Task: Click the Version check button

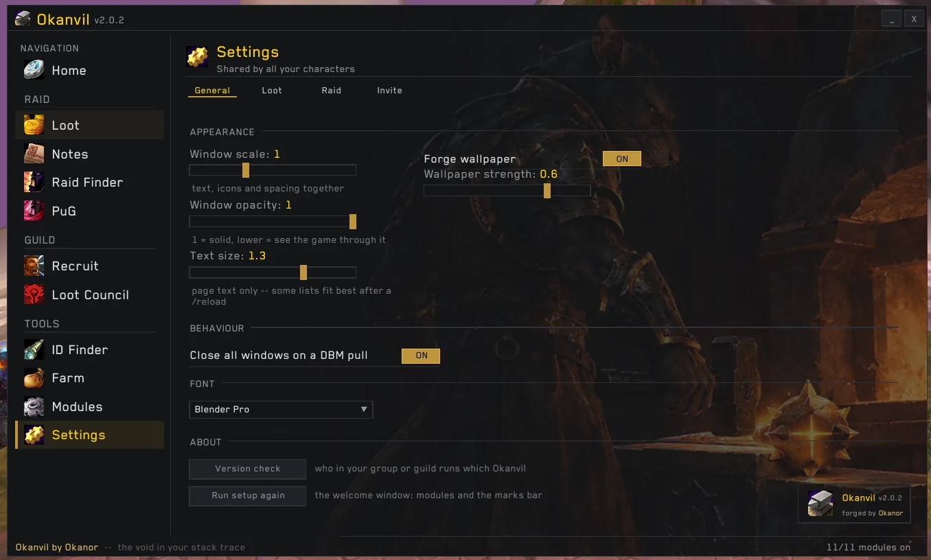Action: tap(248, 469)
